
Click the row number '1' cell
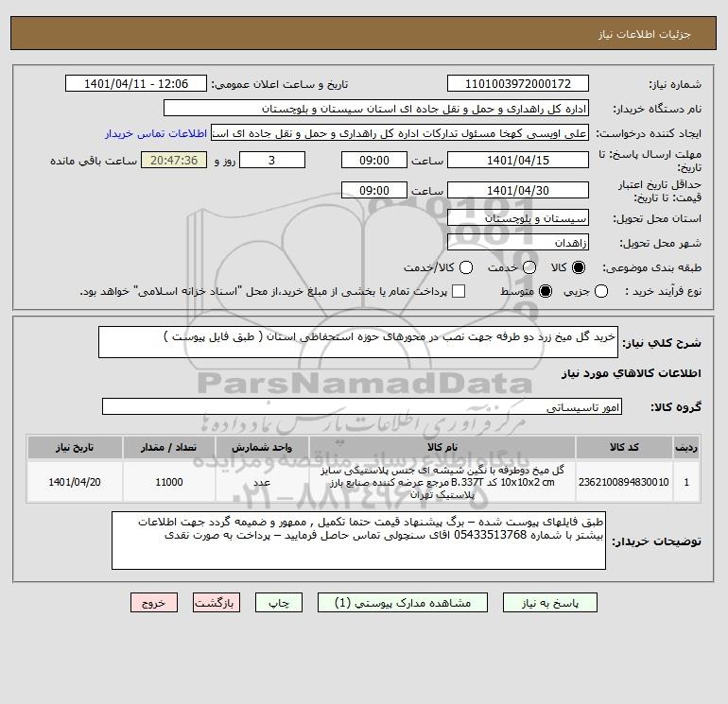(686, 482)
